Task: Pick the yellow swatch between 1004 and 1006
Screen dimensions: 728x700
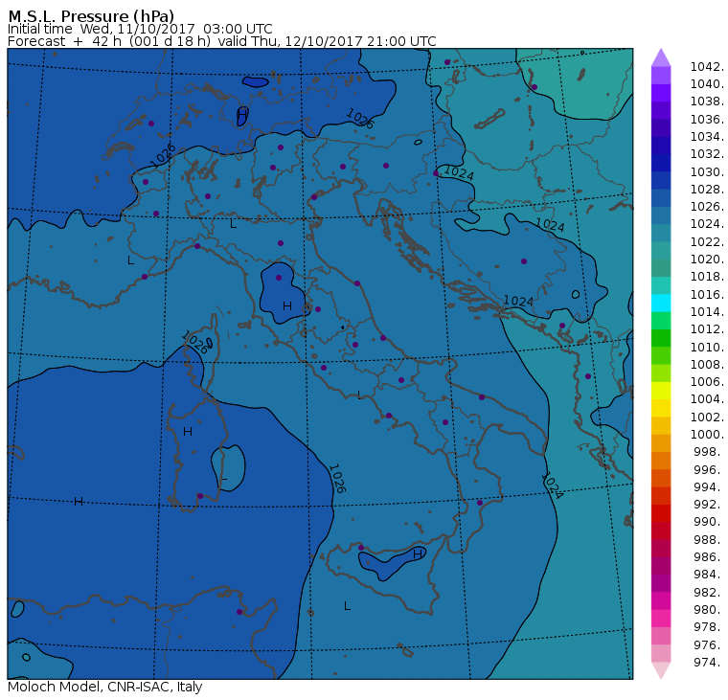Action: (661, 391)
